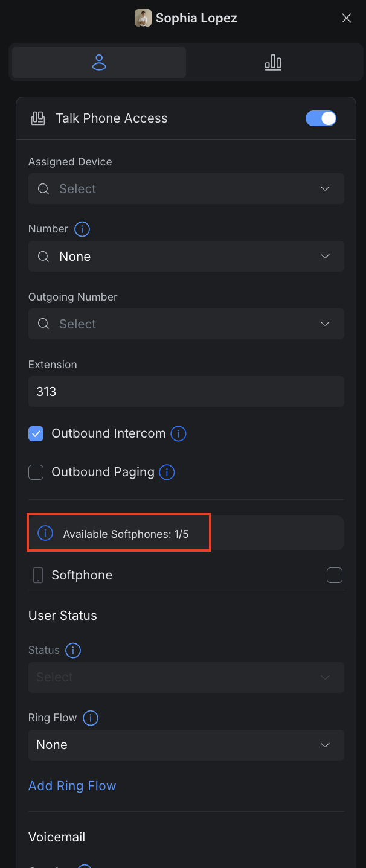The image size is (366, 868).
Task: Uncheck the Outbound Intercom checkbox
Action: click(36, 433)
